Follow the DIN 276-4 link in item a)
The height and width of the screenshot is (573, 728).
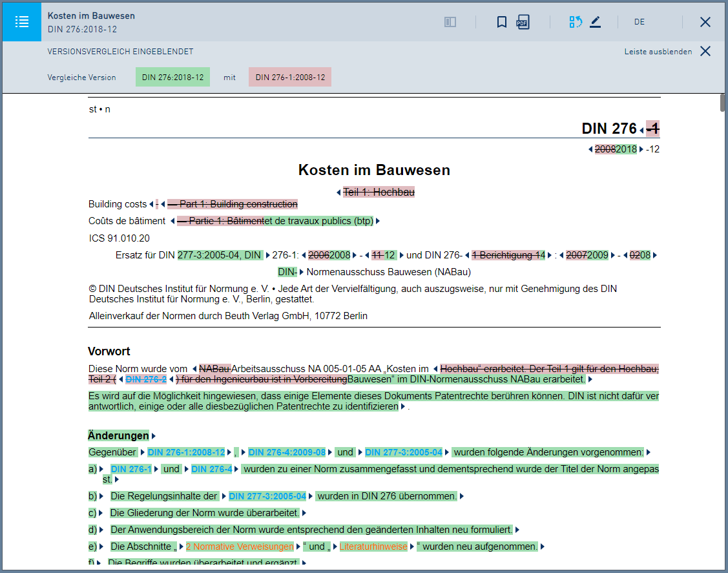pos(212,469)
